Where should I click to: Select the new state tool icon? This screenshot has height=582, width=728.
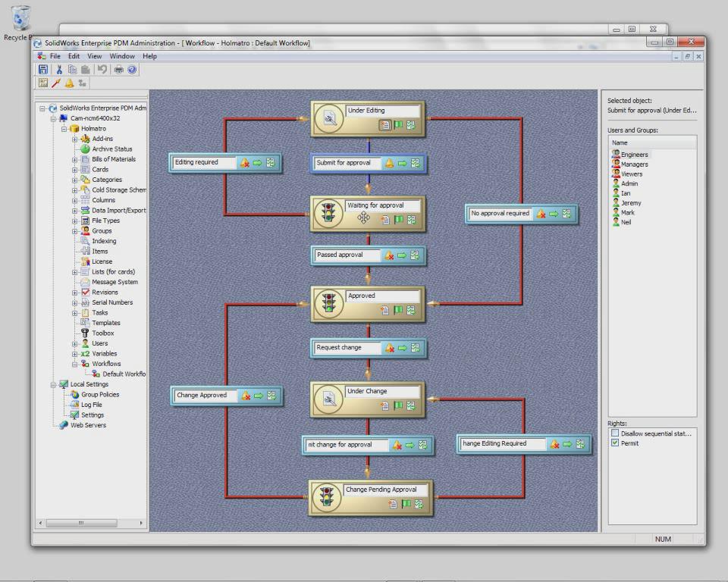click(43, 83)
